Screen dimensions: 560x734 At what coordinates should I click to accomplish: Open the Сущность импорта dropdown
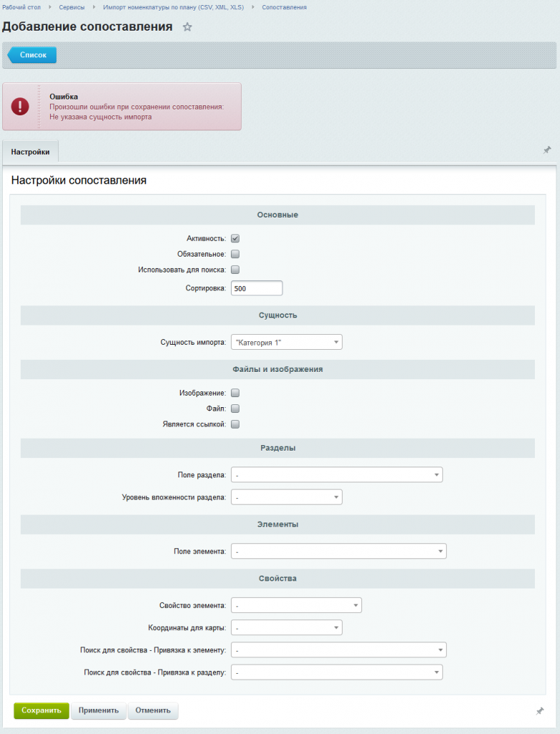pyautogui.click(x=287, y=342)
